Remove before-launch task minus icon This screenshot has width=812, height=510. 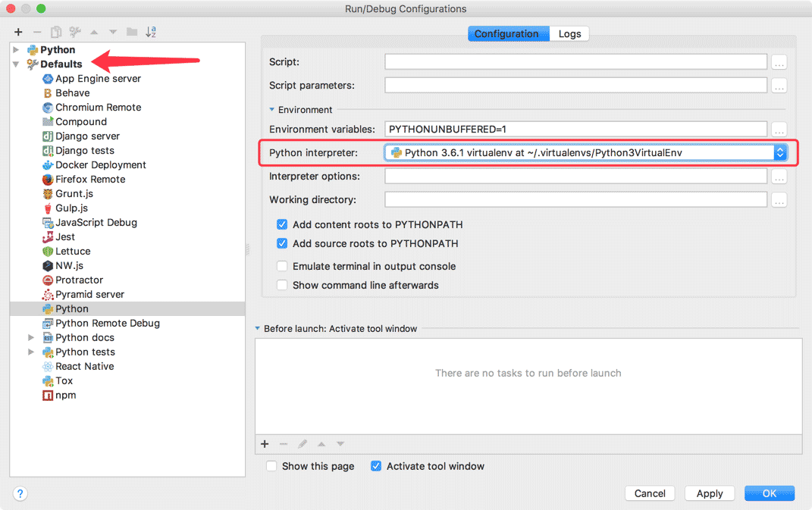click(x=284, y=444)
